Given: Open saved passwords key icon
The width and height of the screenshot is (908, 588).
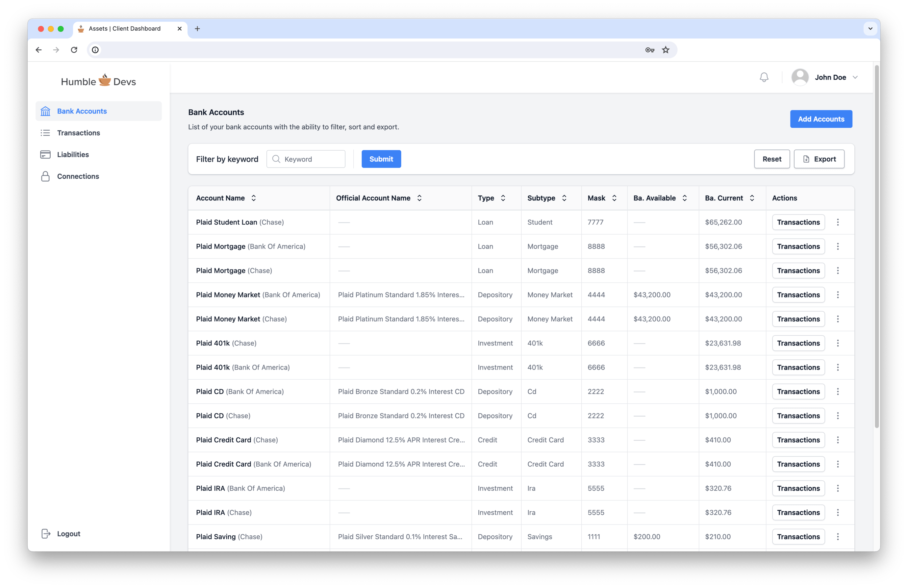Looking at the screenshot, I should point(650,50).
